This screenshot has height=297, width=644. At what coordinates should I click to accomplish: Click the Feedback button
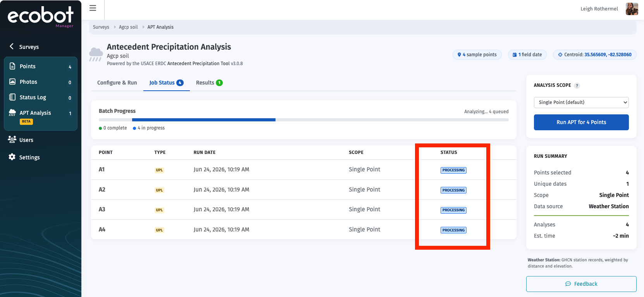click(x=581, y=284)
